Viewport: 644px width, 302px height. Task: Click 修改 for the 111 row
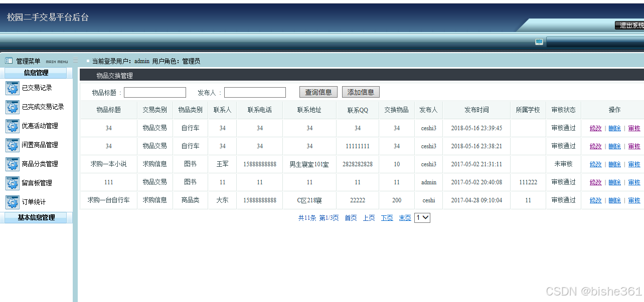595,182
